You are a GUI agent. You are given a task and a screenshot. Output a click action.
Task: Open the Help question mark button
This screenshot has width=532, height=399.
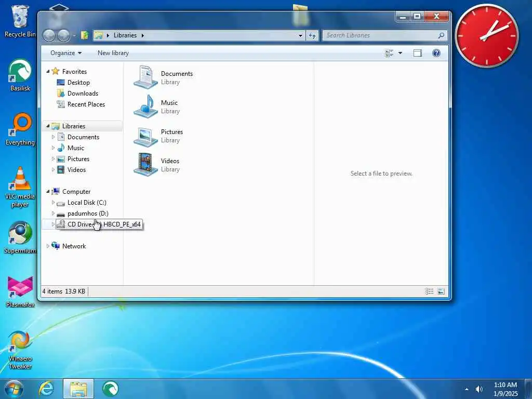click(436, 53)
